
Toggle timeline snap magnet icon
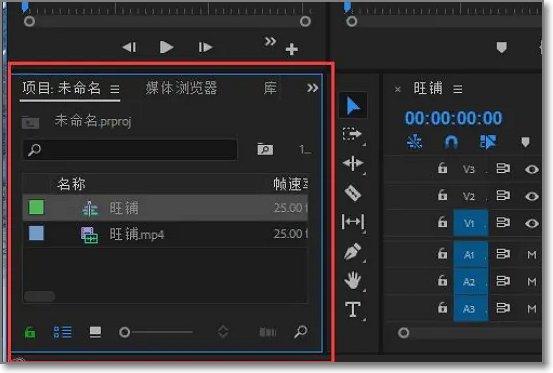pyautogui.click(x=451, y=142)
